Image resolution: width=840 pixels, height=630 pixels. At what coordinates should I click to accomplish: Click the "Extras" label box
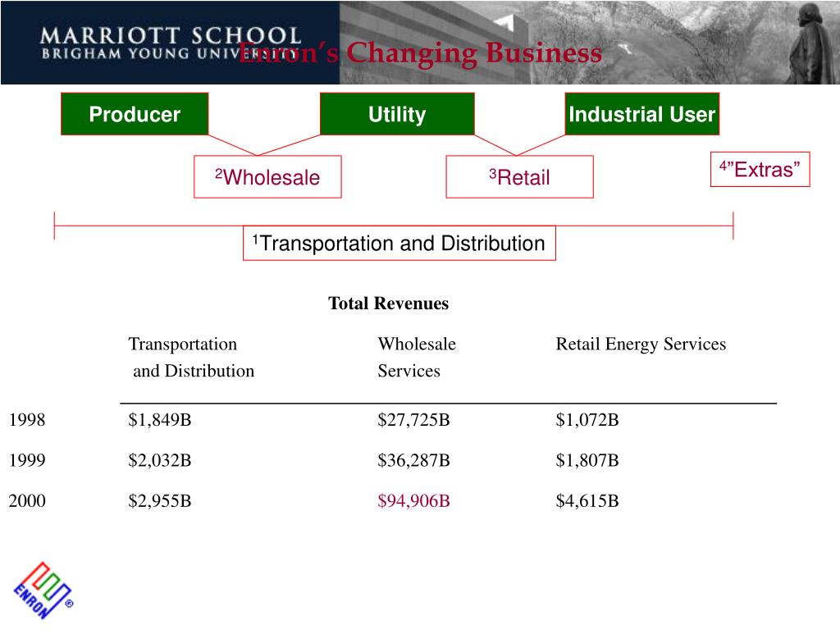[x=760, y=169]
